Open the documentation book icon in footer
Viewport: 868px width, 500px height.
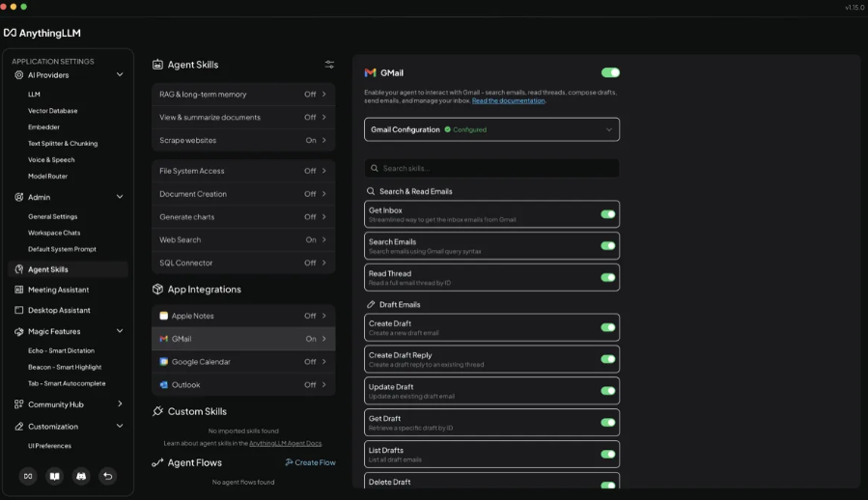[x=54, y=476]
